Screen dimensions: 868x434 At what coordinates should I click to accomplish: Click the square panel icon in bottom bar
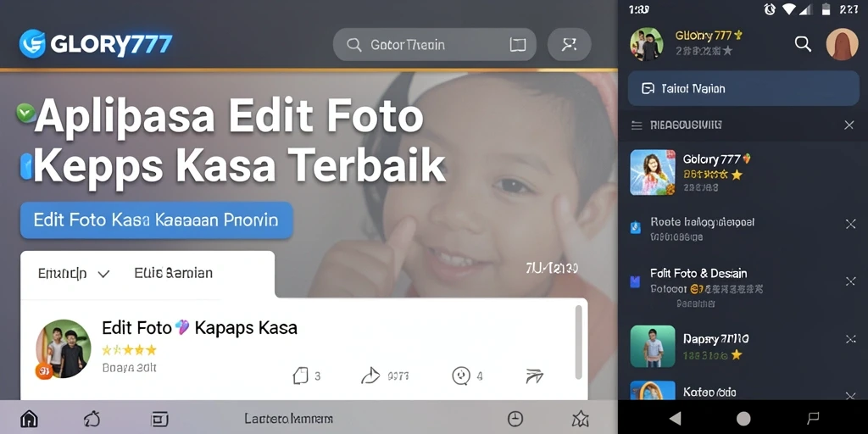pyautogui.click(x=159, y=419)
